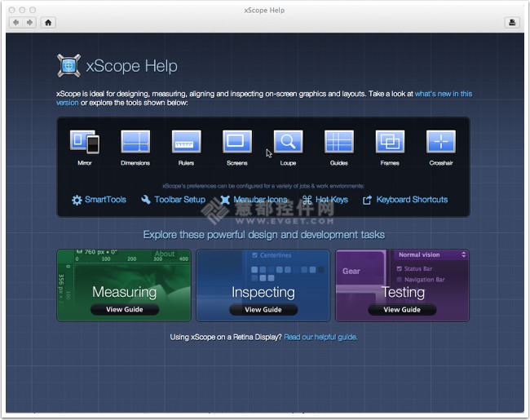Select the Frames tool icon
530x420 pixels.
(x=390, y=142)
